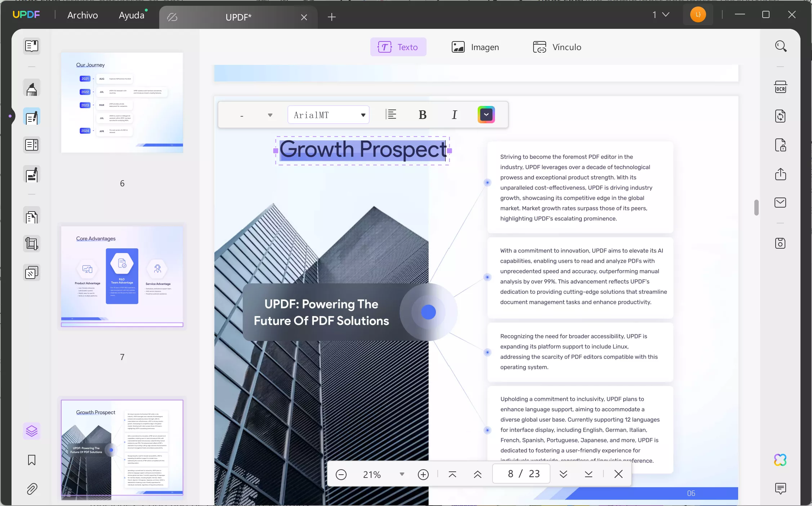Open the ArialMT font dropdown
Screen dimensions: 812x506
click(329, 115)
